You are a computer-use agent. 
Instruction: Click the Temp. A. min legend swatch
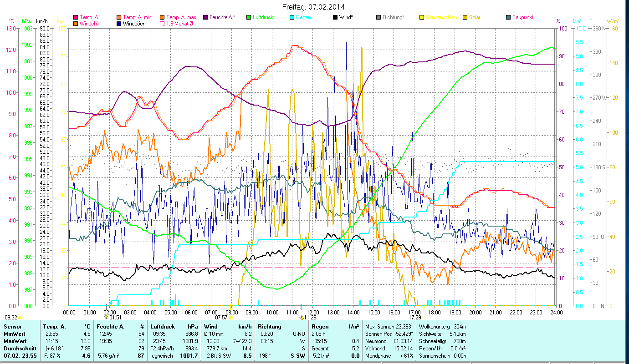[x=119, y=17]
